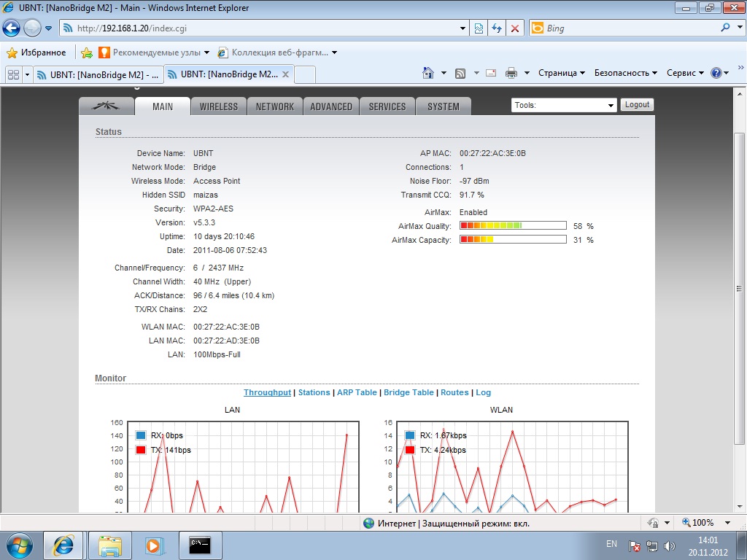The image size is (747, 560).
Task: Open Home button dropdown arrow
Action: [444, 73]
